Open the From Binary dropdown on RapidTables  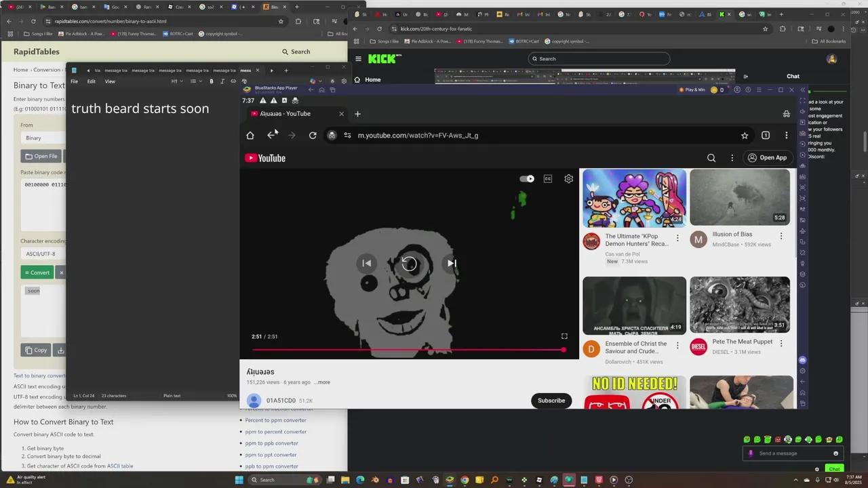pyautogui.click(x=43, y=138)
